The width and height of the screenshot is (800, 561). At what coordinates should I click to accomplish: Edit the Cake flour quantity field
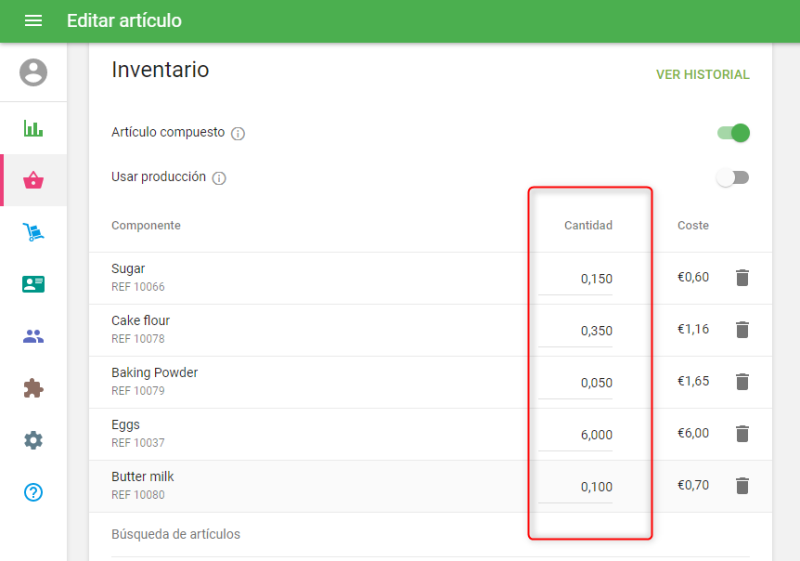coord(576,331)
